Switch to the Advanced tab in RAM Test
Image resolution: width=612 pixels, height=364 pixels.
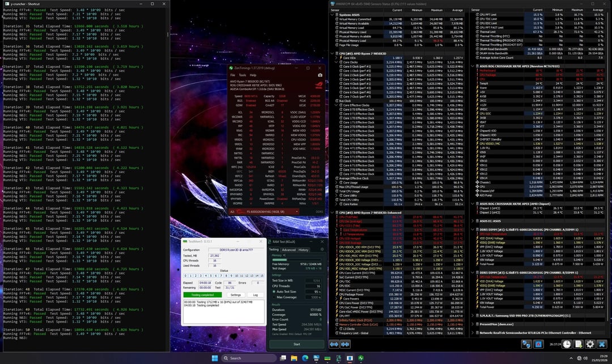click(x=288, y=250)
